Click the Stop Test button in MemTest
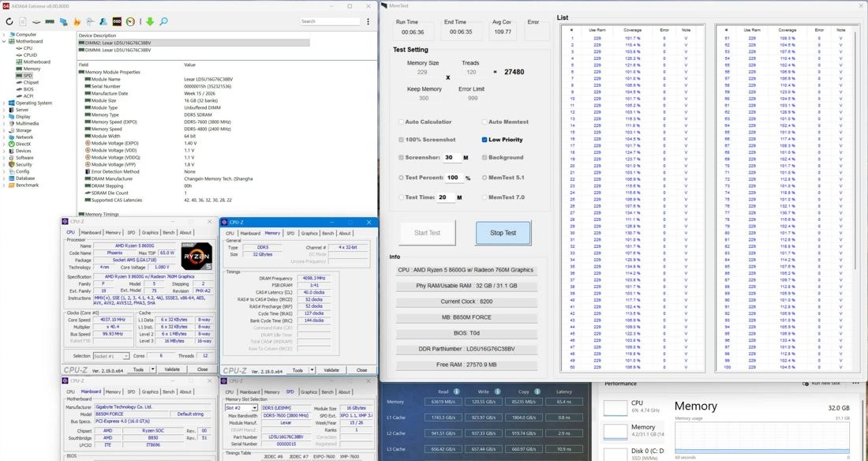868x461 pixels. click(x=503, y=233)
